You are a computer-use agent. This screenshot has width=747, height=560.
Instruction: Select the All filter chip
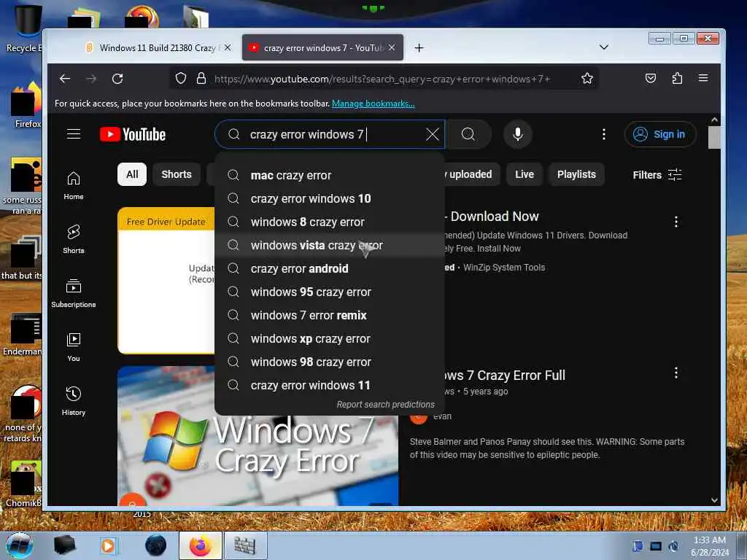pyautogui.click(x=132, y=174)
